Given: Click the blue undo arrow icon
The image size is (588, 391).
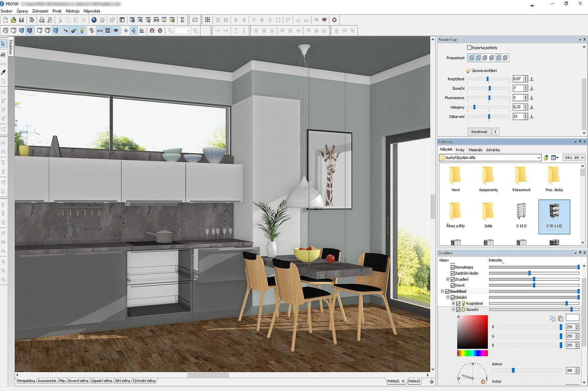Looking at the screenshot, I should [94, 20].
